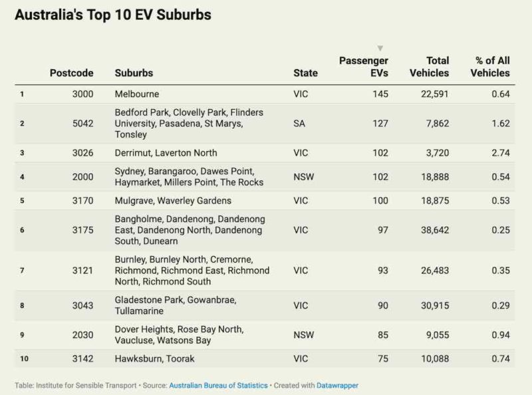The height and width of the screenshot is (395, 532).
Task: Sort by Total Vehicles column header
Action: click(429, 66)
